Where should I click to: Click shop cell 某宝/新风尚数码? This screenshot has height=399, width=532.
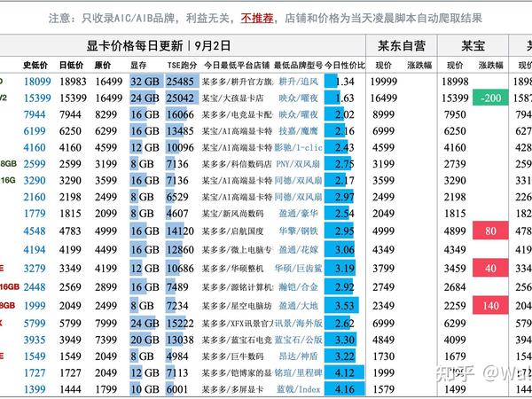click(x=232, y=214)
